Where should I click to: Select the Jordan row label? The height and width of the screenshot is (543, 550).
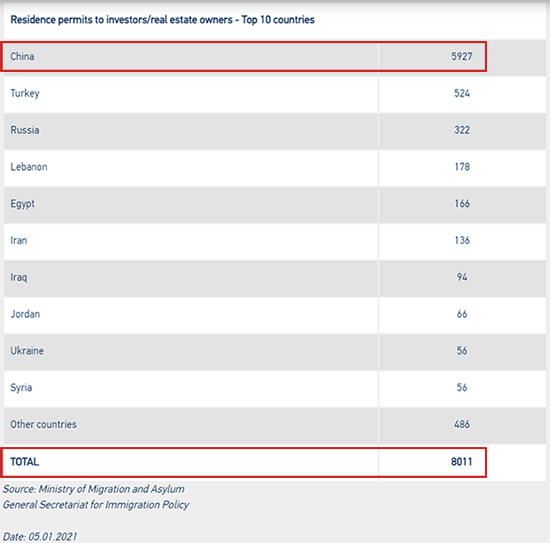[x=25, y=314]
